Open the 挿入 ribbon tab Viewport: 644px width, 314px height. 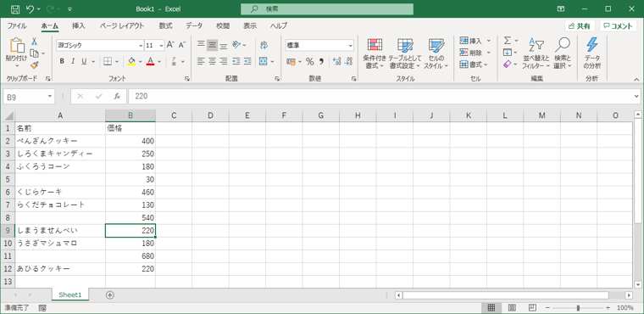(79, 25)
